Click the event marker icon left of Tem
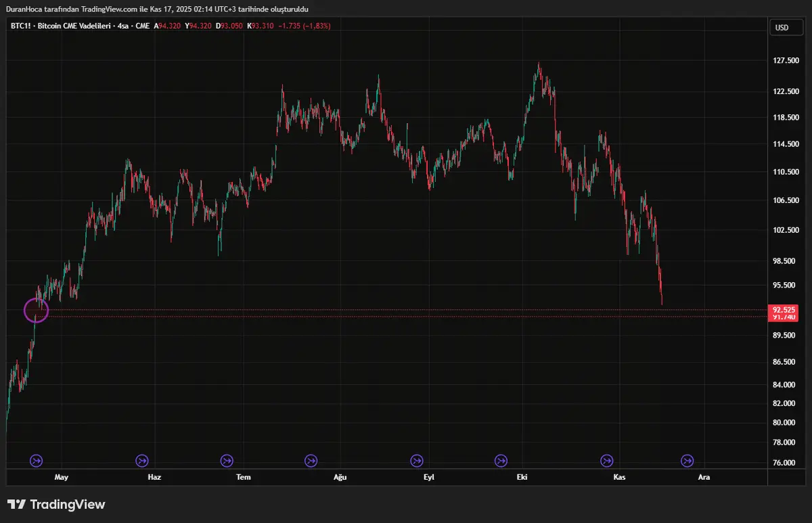This screenshot has width=812, height=523. point(227,461)
